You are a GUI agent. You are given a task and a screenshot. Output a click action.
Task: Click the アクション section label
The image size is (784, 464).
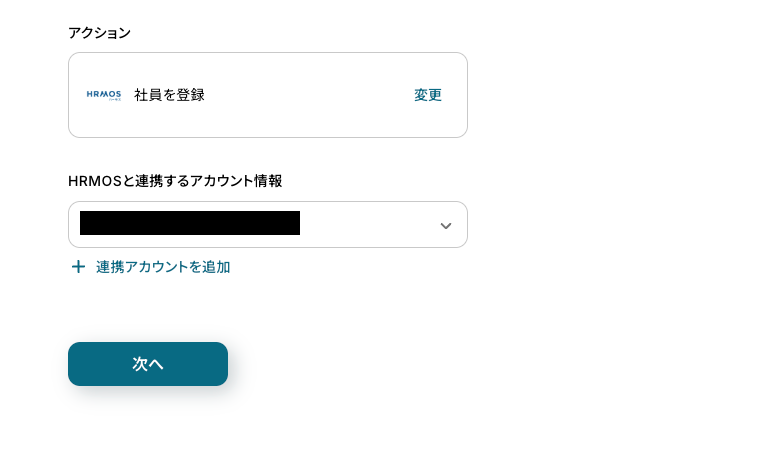click(99, 32)
